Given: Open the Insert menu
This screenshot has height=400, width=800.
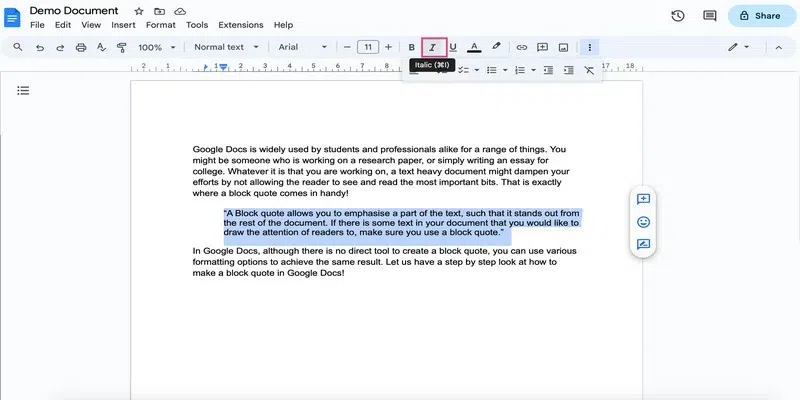Looking at the screenshot, I should (x=123, y=25).
